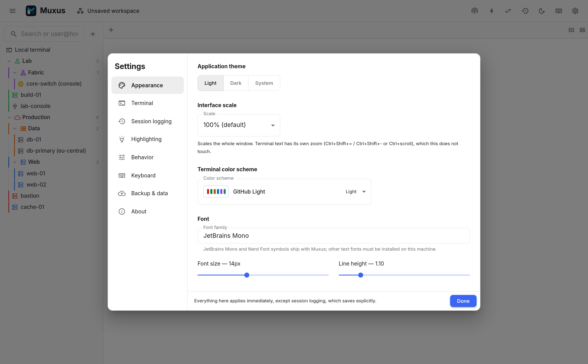Click the Unsaved workspace icon
The width and height of the screenshot is (588, 364).
[80, 11]
